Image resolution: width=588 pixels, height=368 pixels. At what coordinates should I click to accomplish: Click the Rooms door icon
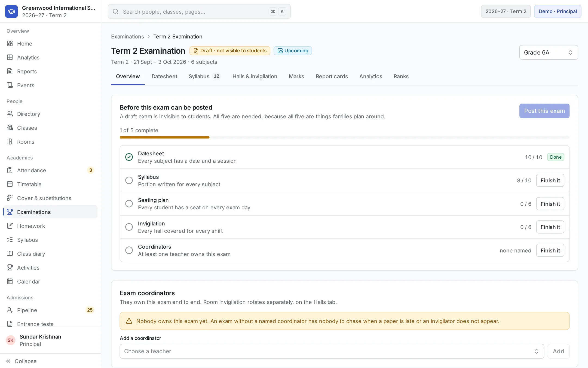(10, 142)
